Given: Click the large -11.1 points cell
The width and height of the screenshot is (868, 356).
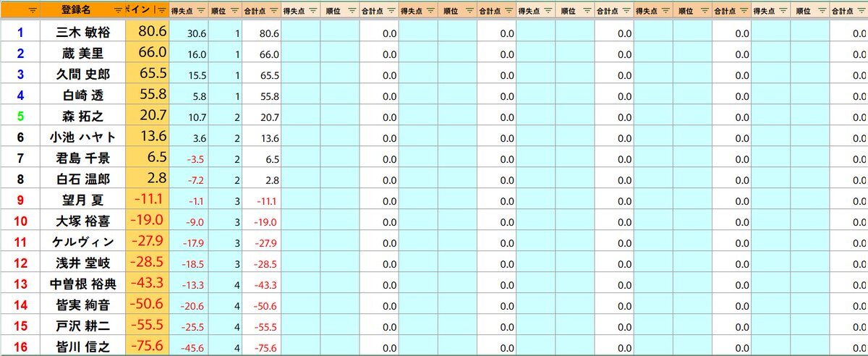Looking at the screenshot, I should click(147, 200).
